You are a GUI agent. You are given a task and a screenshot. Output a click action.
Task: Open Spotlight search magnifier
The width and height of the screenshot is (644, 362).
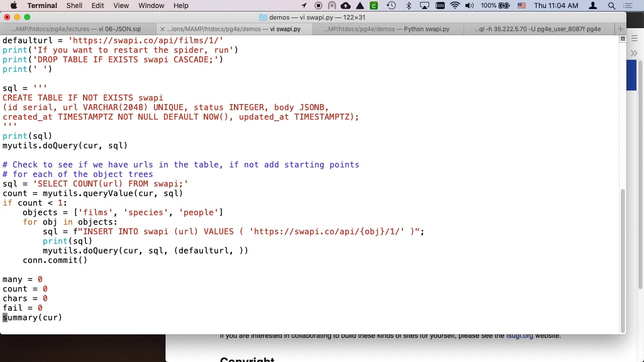pos(612,6)
